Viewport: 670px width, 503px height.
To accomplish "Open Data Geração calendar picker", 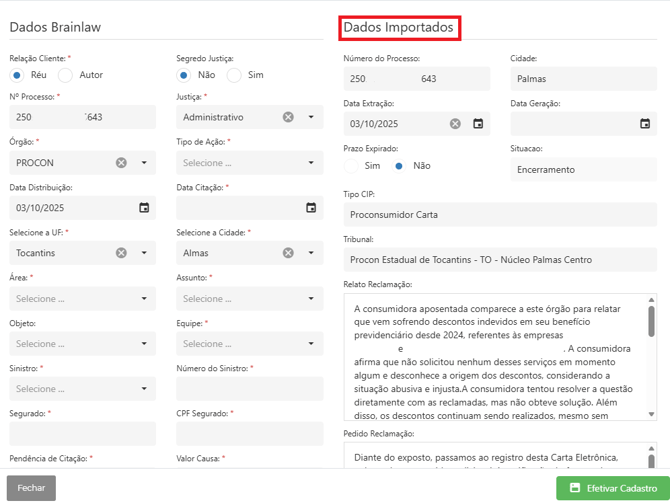I will [645, 124].
